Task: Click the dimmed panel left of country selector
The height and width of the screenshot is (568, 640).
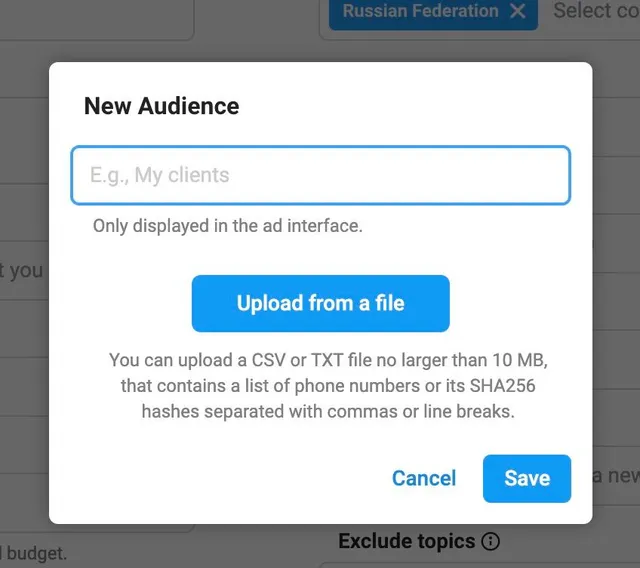Action: pyautogui.click(x=96, y=20)
